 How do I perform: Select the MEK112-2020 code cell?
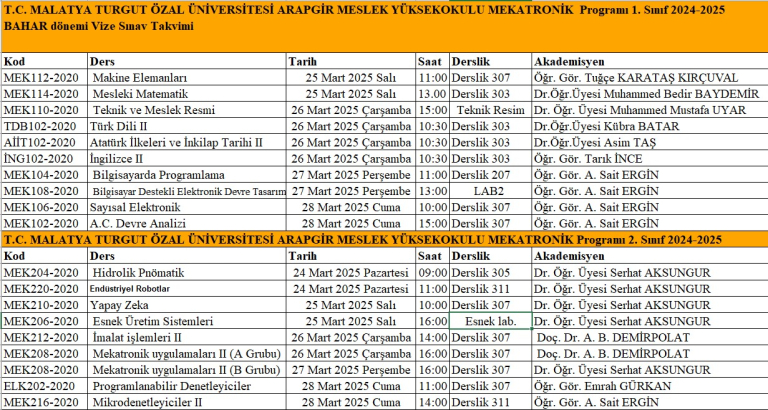(42, 78)
